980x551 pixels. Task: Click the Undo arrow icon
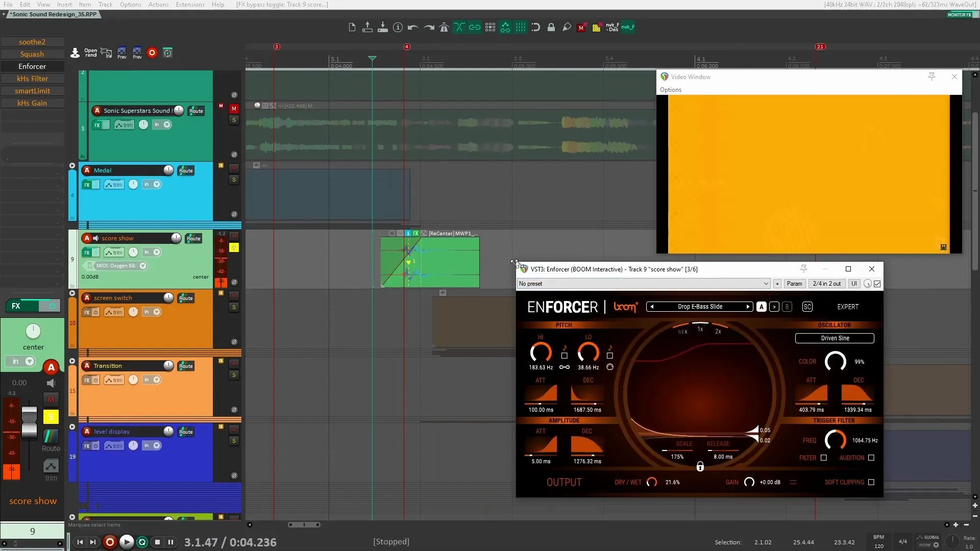coord(413,28)
